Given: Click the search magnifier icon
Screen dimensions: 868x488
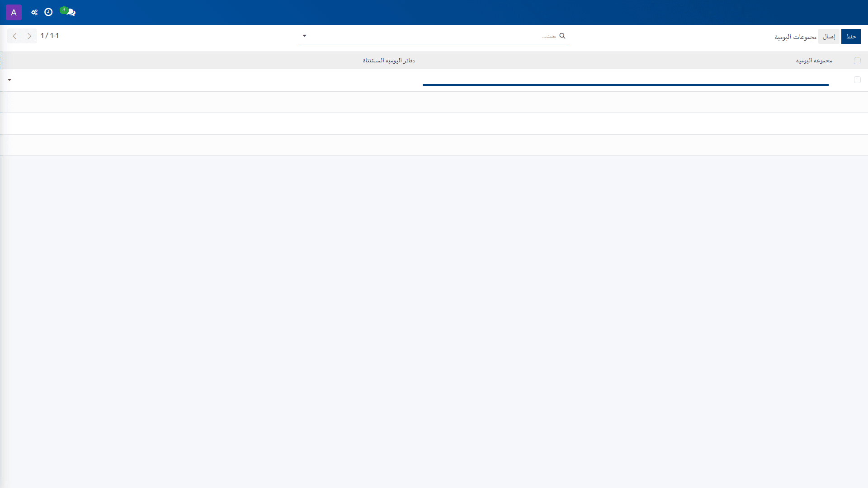Looking at the screenshot, I should [x=562, y=36].
